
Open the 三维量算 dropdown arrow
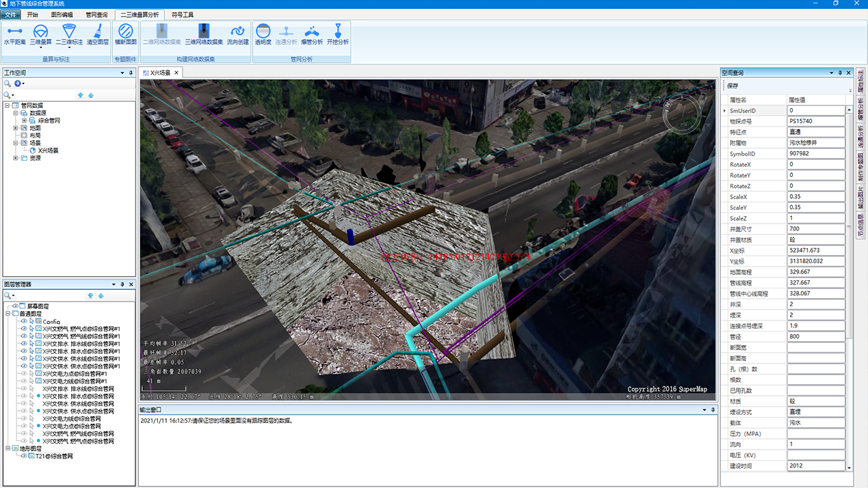(x=41, y=49)
